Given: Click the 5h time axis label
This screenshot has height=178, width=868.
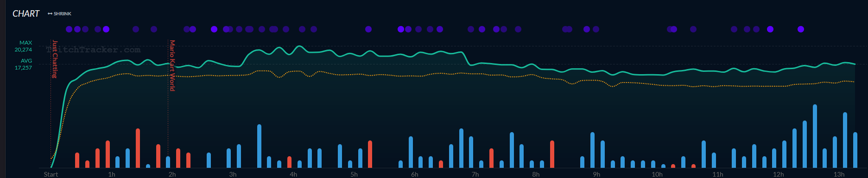Looking at the screenshot, I should [354, 174].
